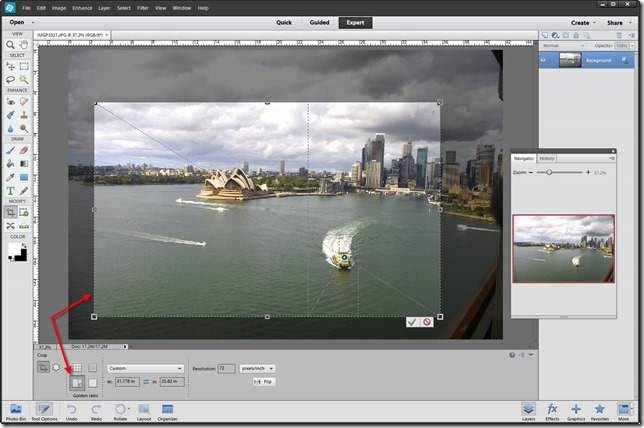Commit crop with green checkmark
Screen dimensions: 644x428
coord(412,322)
